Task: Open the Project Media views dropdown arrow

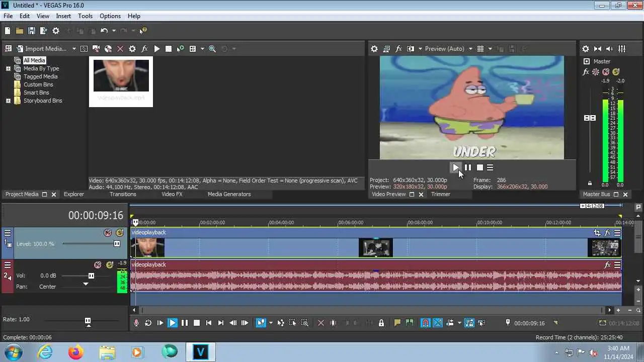Action: coord(202,49)
